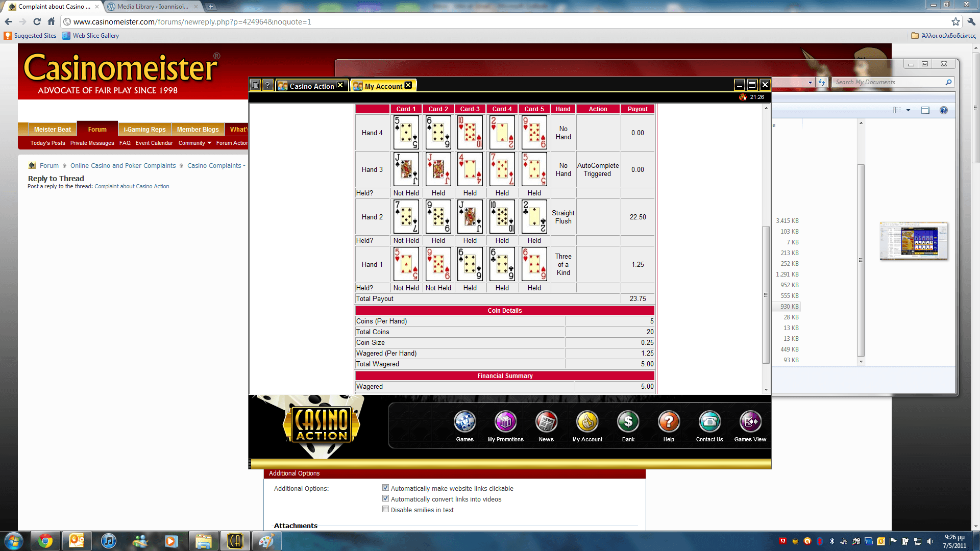Click the Contact Us telephone icon
This screenshot has height=551, width=980.
709,422
